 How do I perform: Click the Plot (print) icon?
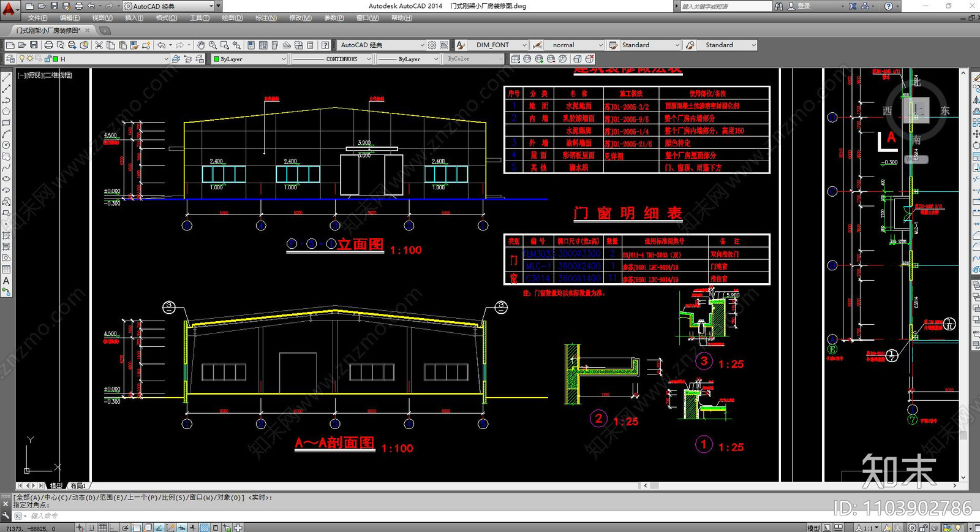pyautogui.click(x=48, y=45)
